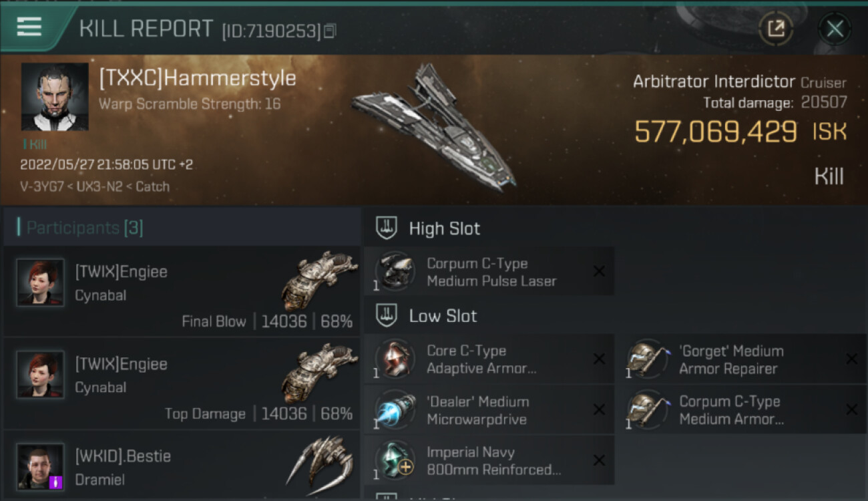Open the Final Blow Engiee Cynabal entry
This screenshot has width=868, height=501.
pyautogui.click(x=182, y=291)
